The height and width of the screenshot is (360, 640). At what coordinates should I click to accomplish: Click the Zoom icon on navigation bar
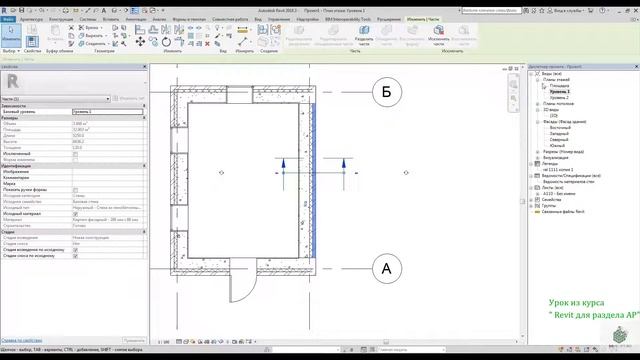[x=513, y=98]
